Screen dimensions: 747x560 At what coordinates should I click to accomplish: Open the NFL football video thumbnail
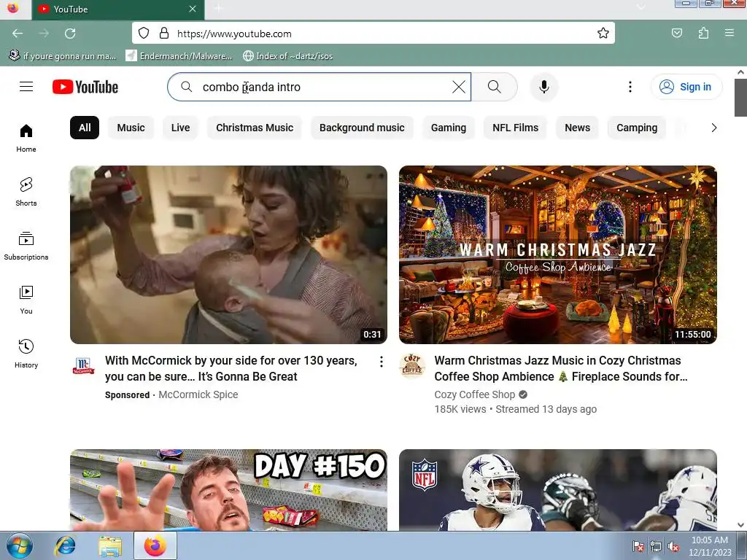point(558,490)
